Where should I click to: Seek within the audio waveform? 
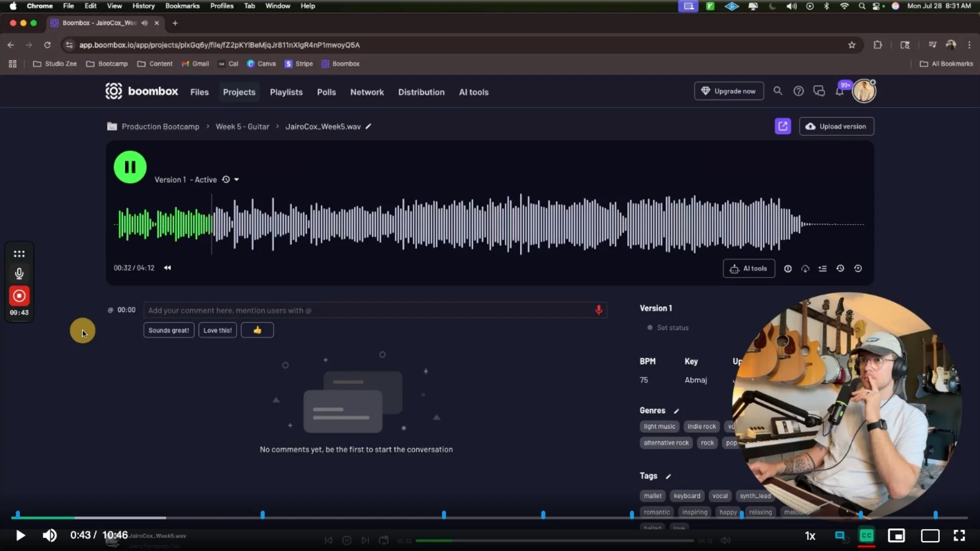490,224
